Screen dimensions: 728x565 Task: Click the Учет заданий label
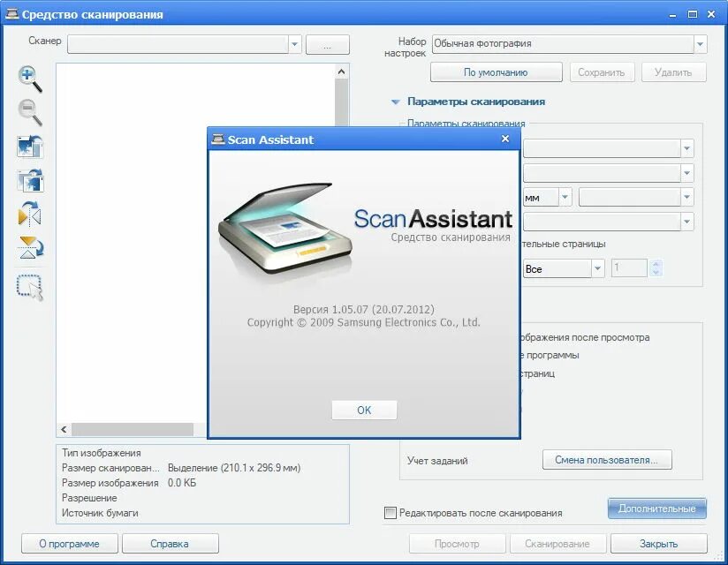point(437,461)
